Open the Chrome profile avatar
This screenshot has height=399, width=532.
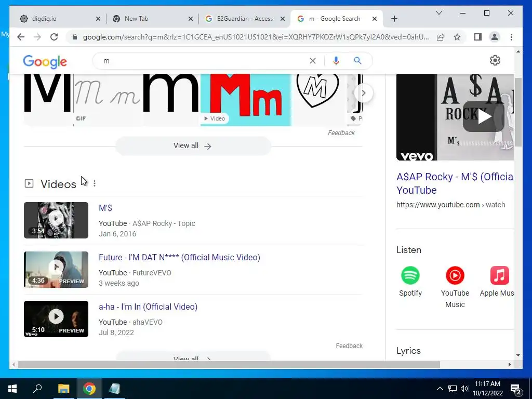pos(495,37)
